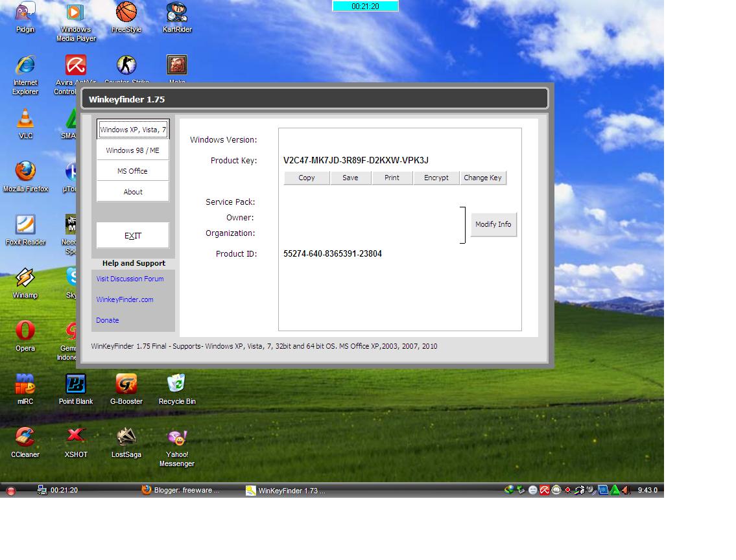The image size is (736, 560).
Task: Select the Winamp desktop icon
Action: tap(25, 283)
